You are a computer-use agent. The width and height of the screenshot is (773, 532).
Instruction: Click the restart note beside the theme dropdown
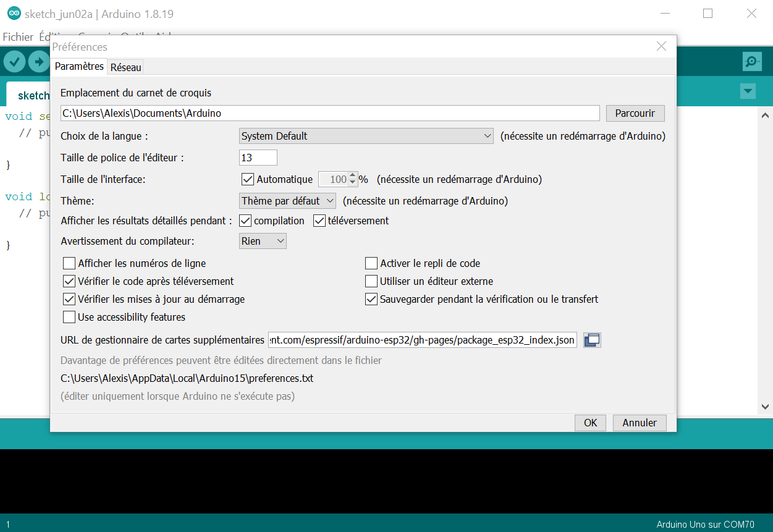425,201
